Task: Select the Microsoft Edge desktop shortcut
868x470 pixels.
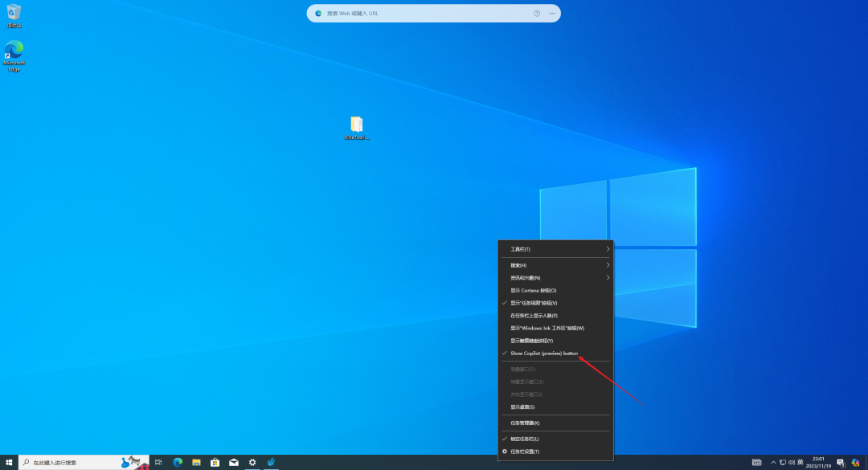Action: tap(14, 56)
